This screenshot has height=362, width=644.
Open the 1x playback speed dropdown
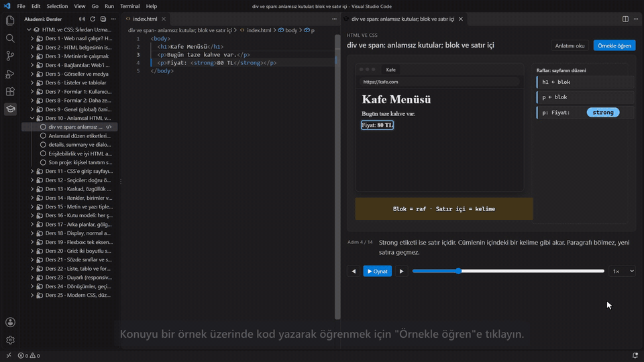pyautogui.click(x=623, y=271)
